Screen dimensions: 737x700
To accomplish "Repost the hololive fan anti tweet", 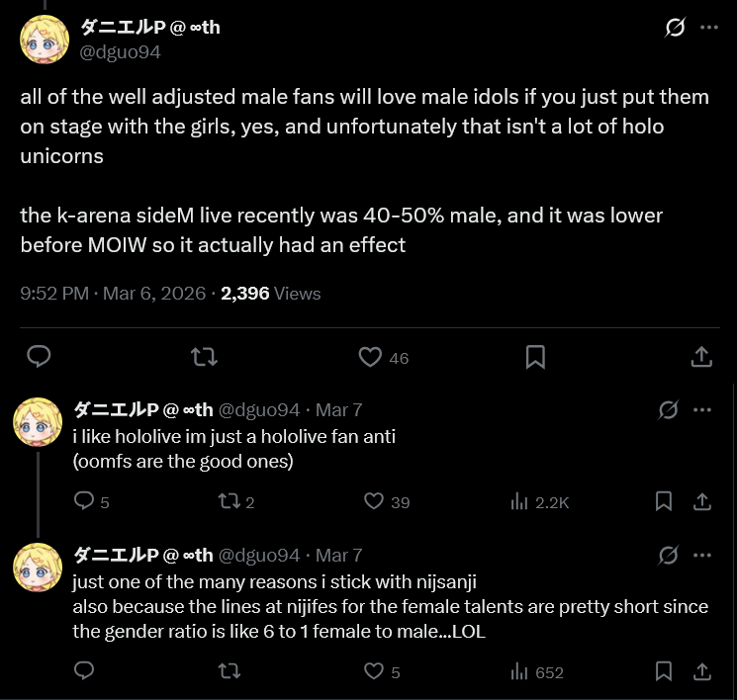I will (x=228, y=501).
